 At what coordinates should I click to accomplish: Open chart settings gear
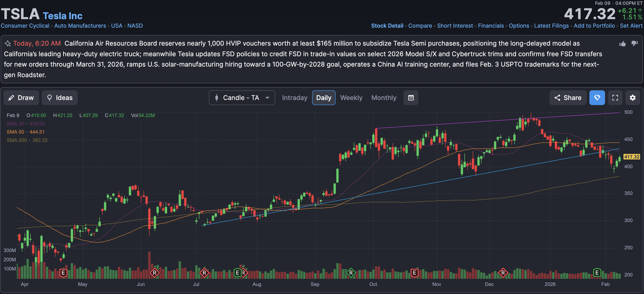click(x=632, y=98)
